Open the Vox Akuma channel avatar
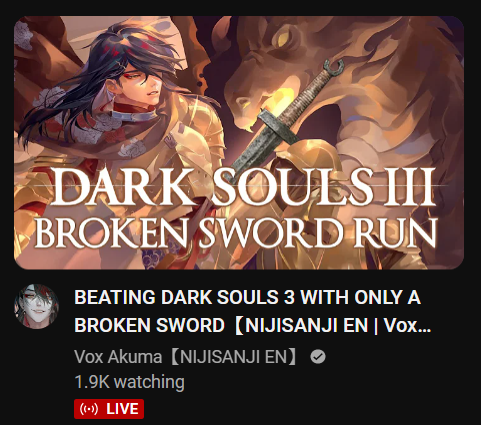 tap(36, 307)
